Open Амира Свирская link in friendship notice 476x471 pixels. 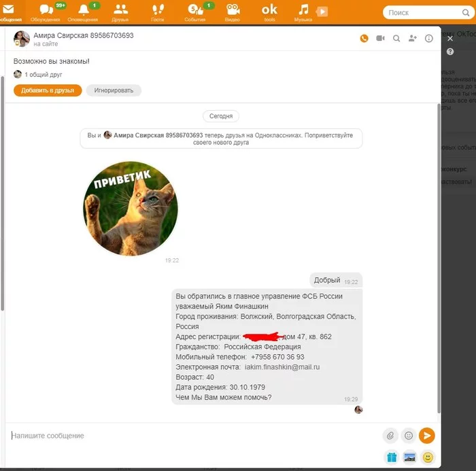(x=158, y=135)
